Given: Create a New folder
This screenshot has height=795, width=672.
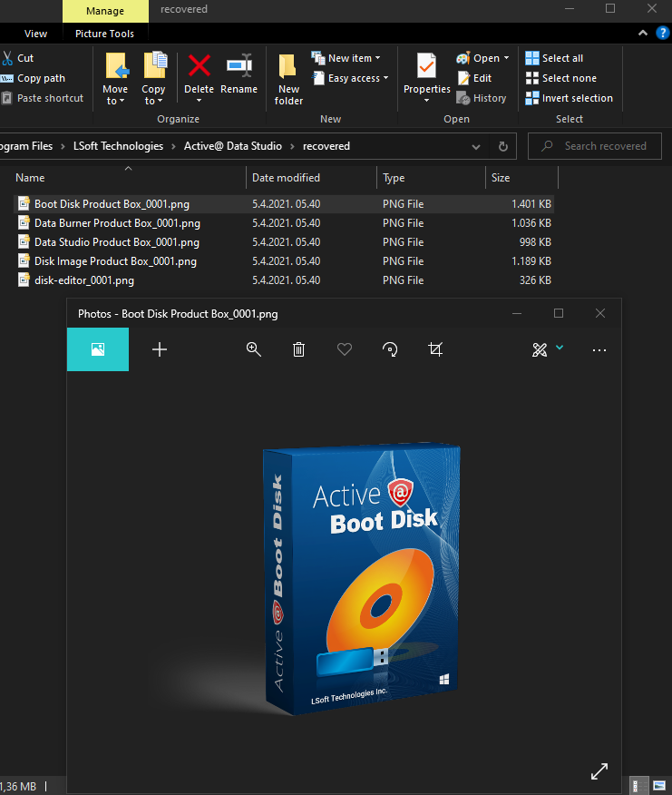Looking at the screenshot, I should point(288,79).
